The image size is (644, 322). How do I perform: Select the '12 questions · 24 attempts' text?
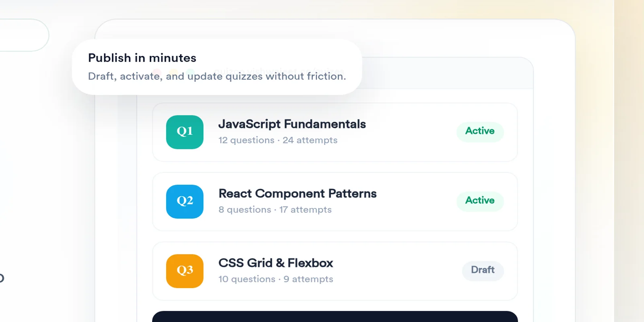(x=278, y=140)
